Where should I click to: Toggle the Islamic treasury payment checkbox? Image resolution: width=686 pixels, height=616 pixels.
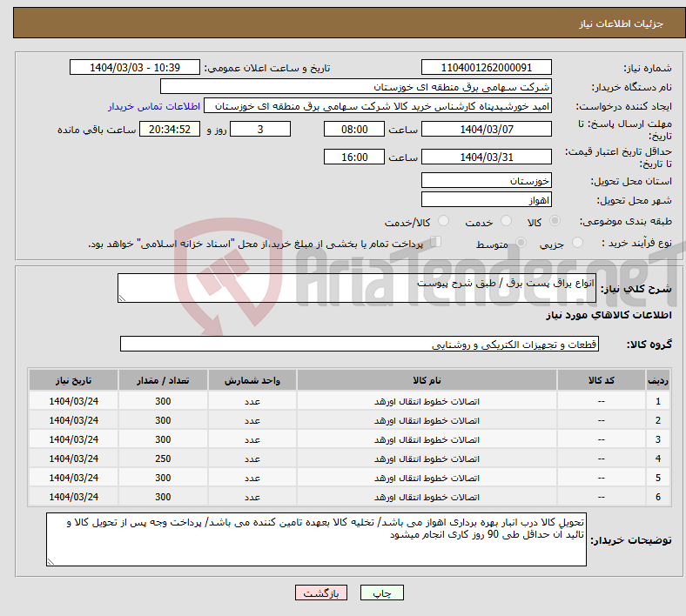[x=436, y=242]
